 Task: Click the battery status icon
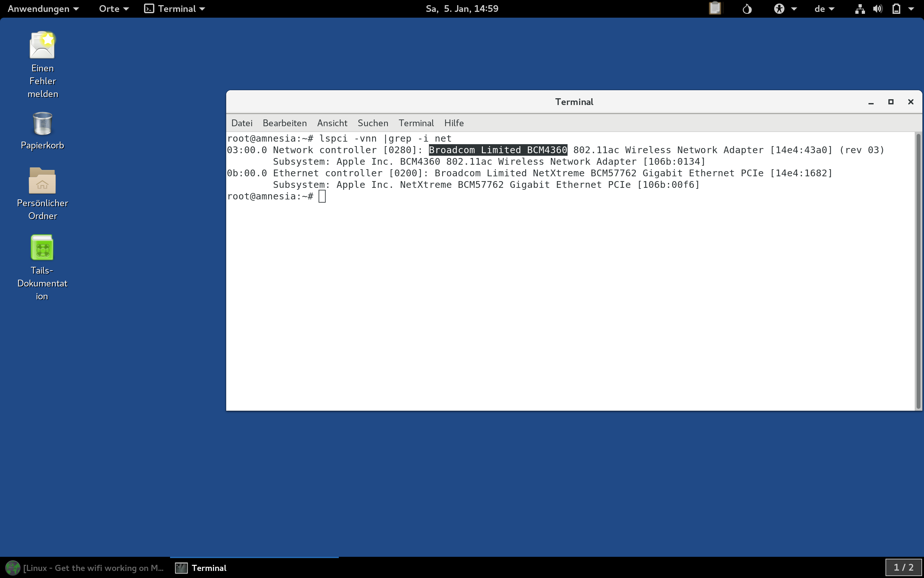point(896,8)
